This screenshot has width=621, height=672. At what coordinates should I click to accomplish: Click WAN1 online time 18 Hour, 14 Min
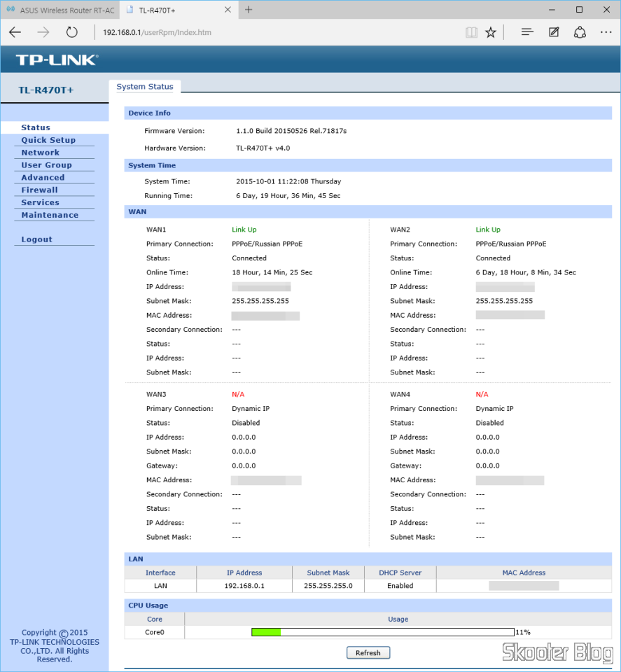[272, 272]
